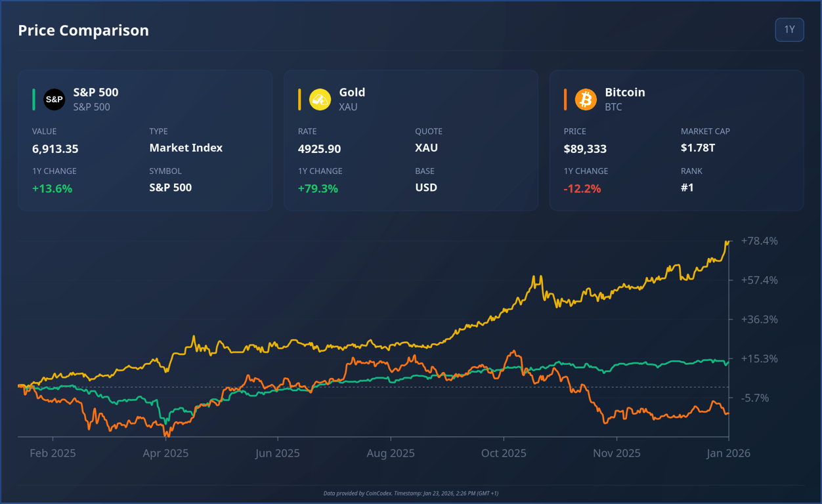
Task: Select the Jan 2026 axis label
Action: (728, 453)
